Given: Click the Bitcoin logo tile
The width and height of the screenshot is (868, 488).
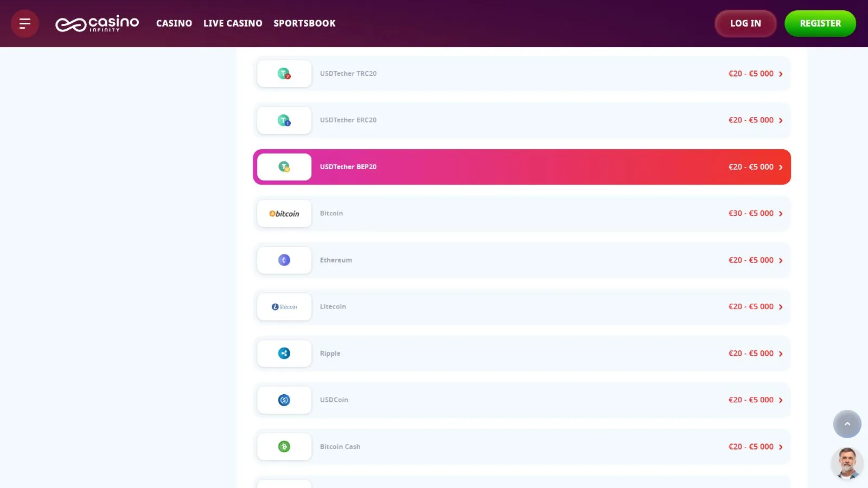Looking at the screenshot, I should tap(284, 214).
